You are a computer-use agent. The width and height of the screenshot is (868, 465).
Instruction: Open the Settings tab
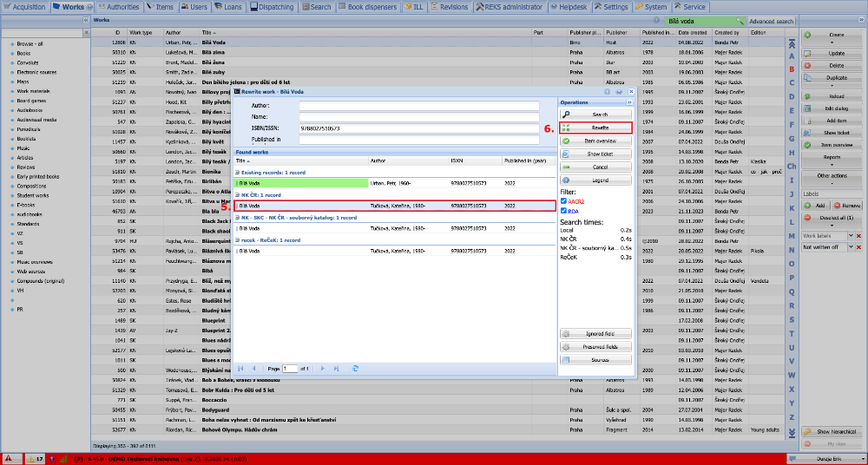click(612, 7)
